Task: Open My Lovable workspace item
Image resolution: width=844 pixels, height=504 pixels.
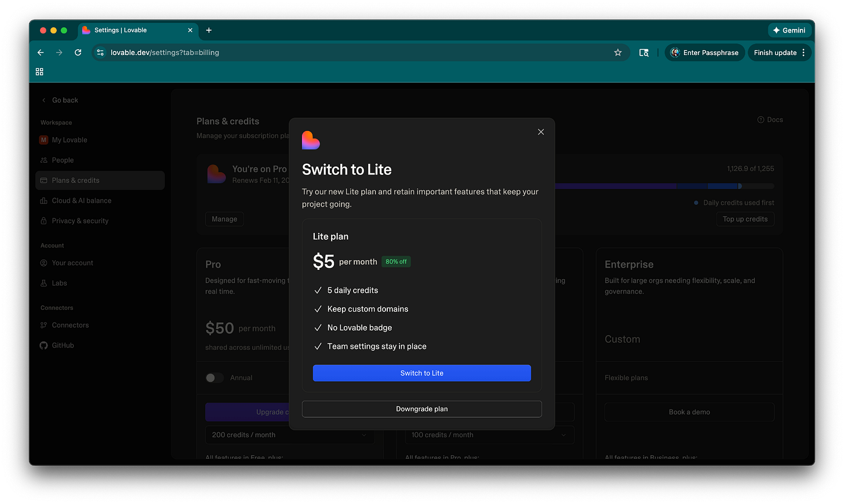Action: click(100, 140)
